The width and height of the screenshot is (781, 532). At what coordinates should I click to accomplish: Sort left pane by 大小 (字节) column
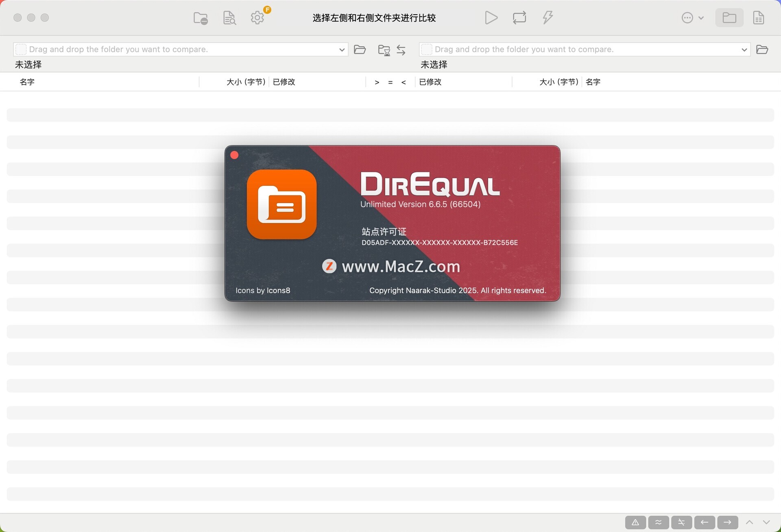(246, 82)
